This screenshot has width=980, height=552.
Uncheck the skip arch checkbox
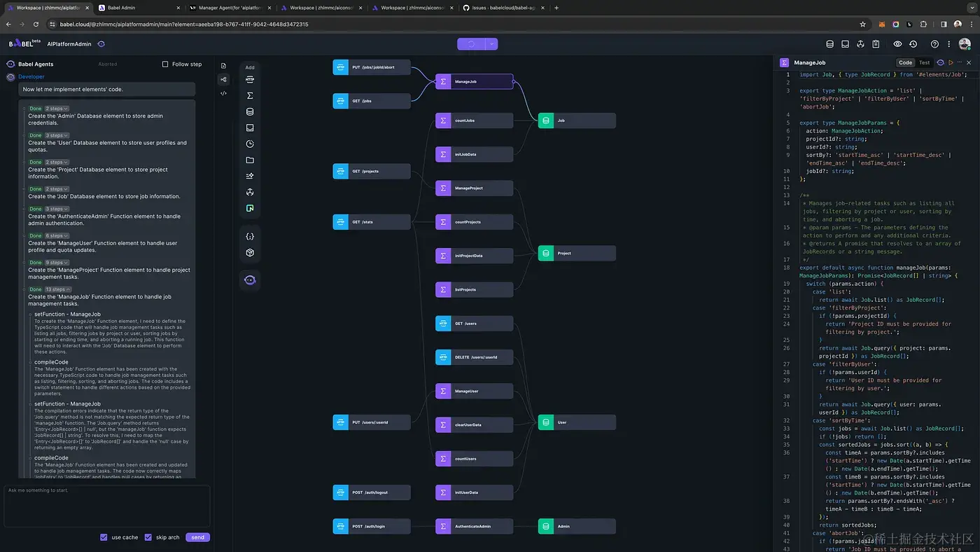[148, 537]
